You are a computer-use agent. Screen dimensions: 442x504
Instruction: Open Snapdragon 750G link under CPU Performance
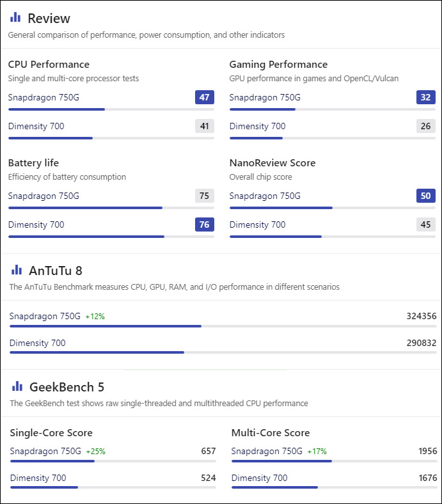(x=43, y=97)
